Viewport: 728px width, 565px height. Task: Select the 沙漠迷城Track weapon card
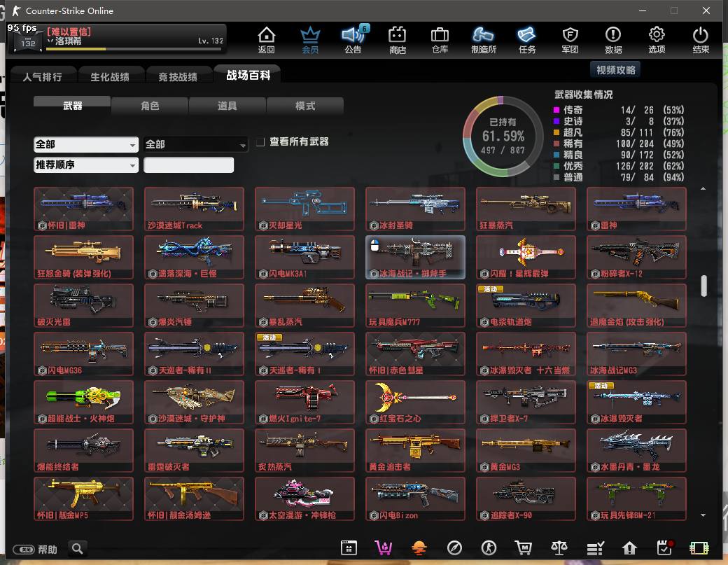click(194, 209)
